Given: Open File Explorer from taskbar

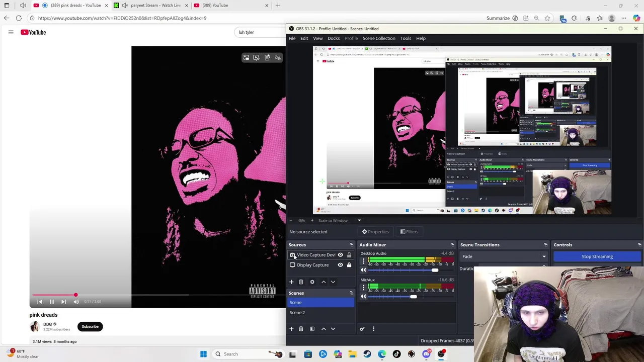Looking at the screenshot, I should coord(352,354).
